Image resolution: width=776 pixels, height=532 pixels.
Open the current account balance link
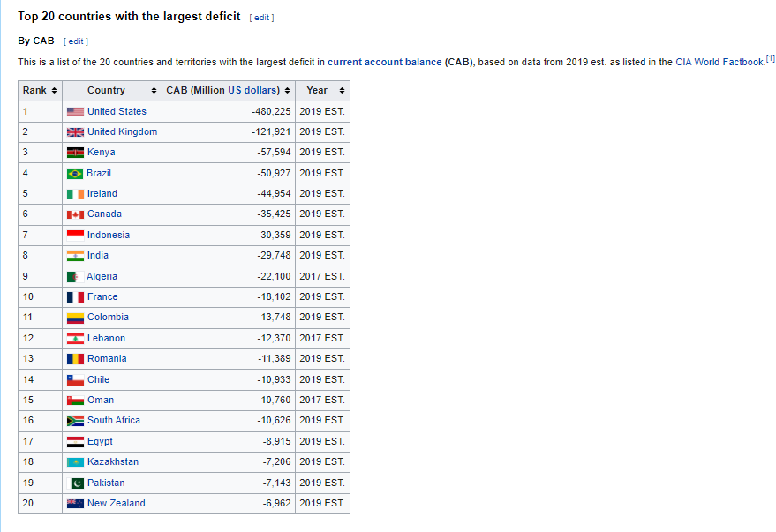click(x=384, y=62)
